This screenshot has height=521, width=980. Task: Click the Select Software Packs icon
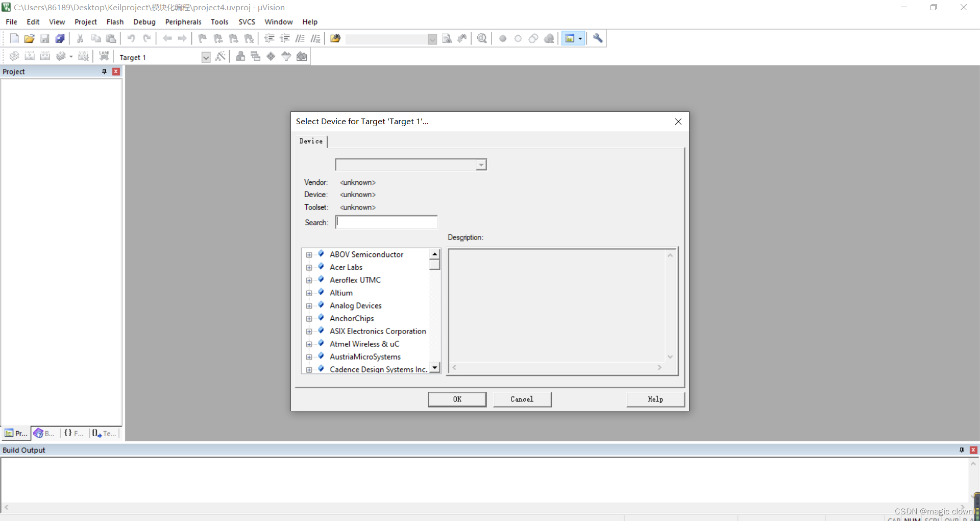(x=286, y=56)
